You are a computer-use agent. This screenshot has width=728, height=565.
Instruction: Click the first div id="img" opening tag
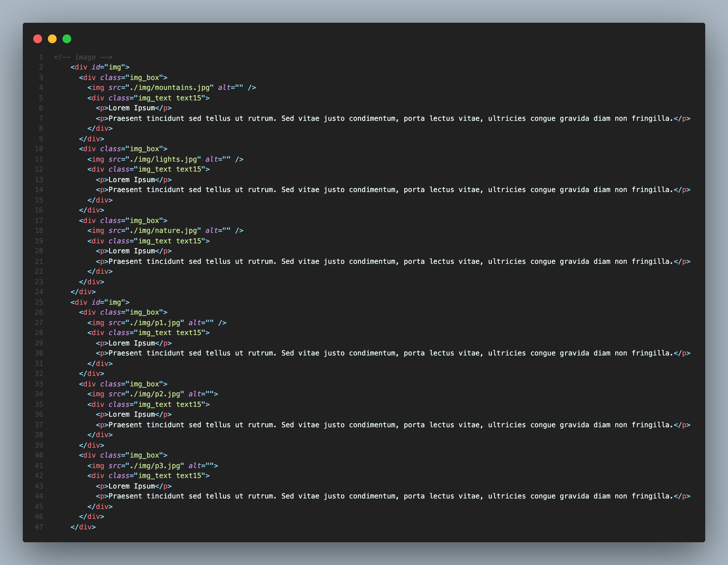click(100, 67)
